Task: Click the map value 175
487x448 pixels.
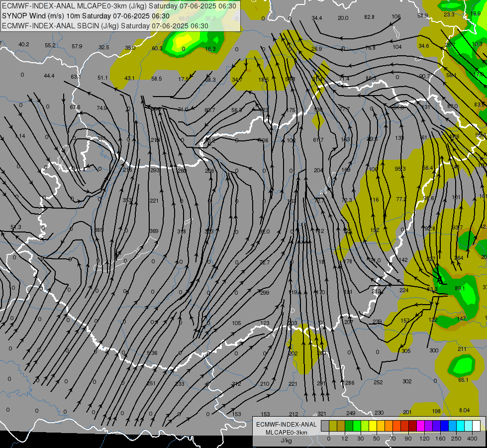Action: click(291, 110)
